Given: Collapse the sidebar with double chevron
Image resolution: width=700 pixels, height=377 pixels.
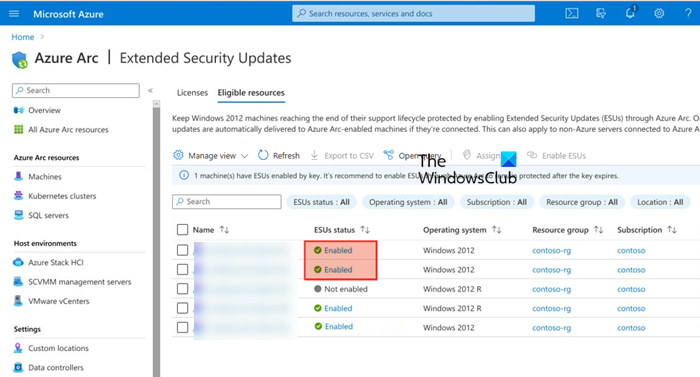Looking at the screenshot, I should pos(150,90).
